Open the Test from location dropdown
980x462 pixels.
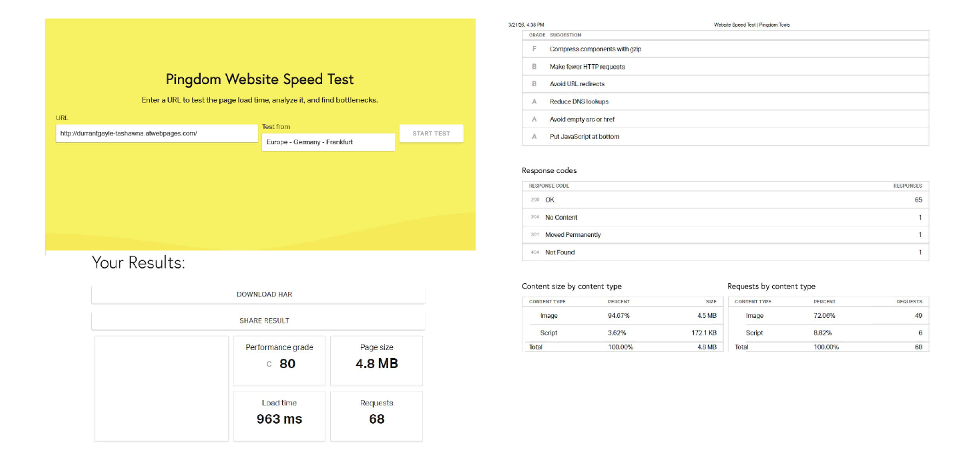(x=328, y=142)
